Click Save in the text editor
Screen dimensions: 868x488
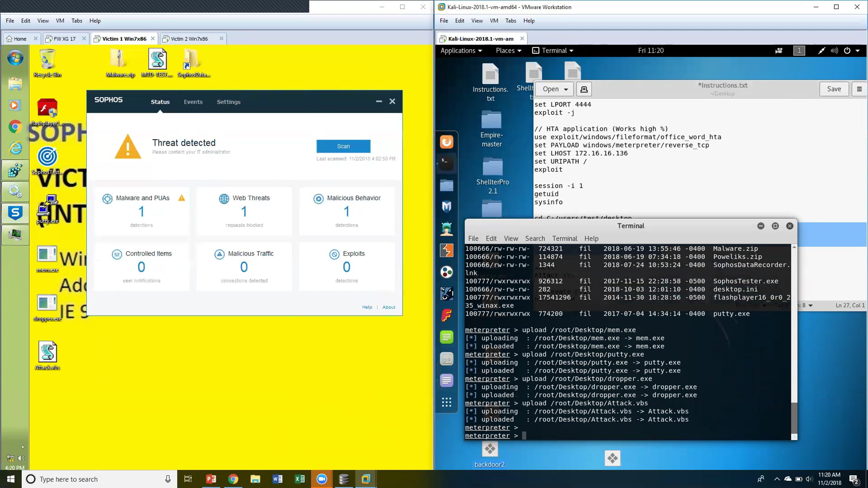tap(834, 89)
